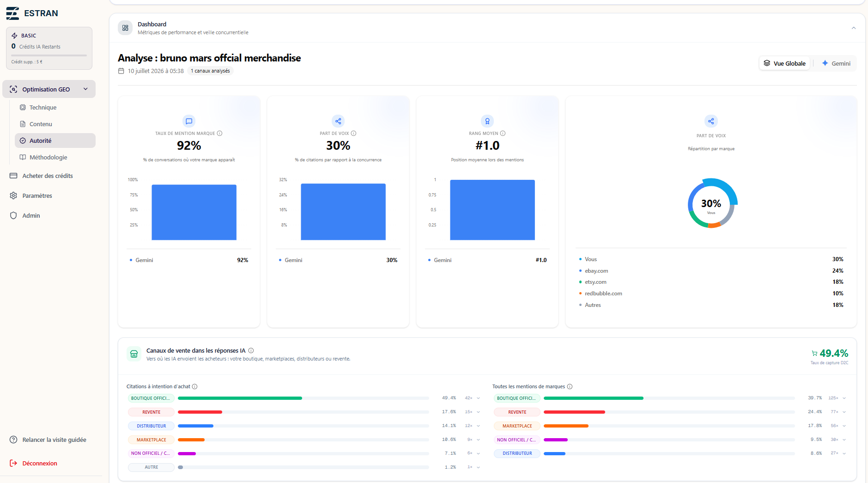Click the Optimisation GEO scan icon
The width and height of the screenshot is (868, 483).
pos(13,89)
